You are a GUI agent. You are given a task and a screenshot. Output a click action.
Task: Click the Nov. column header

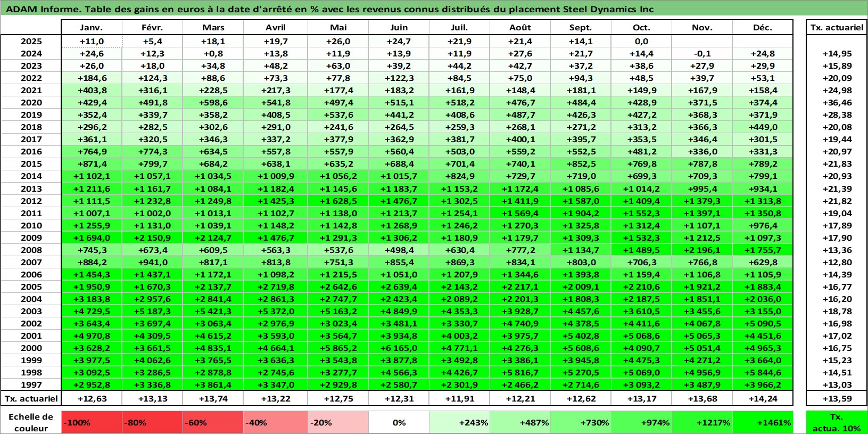pyautogui.click(x=702, y=28)
